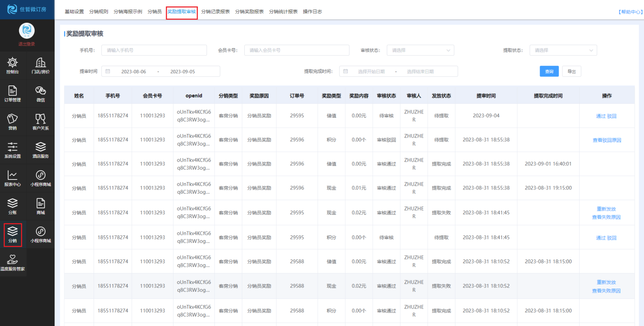This screenshot has width=644, height=326.
Task: Open the 客户关系 sidebar icon
Action: pos(41,122)
